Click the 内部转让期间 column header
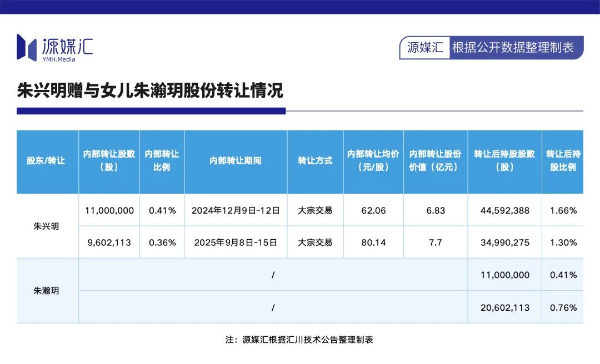600x364 pixels. point(236,160)
